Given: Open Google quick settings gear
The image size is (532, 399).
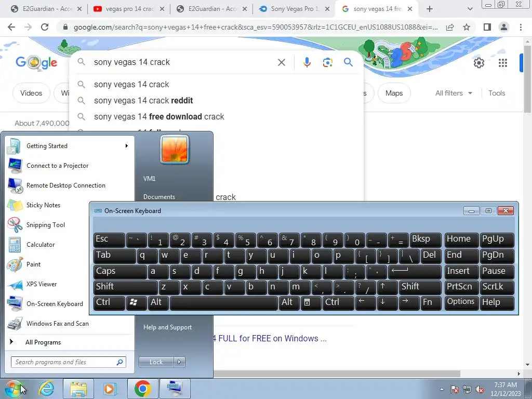Looking at the screenshot, I should 478,63.
